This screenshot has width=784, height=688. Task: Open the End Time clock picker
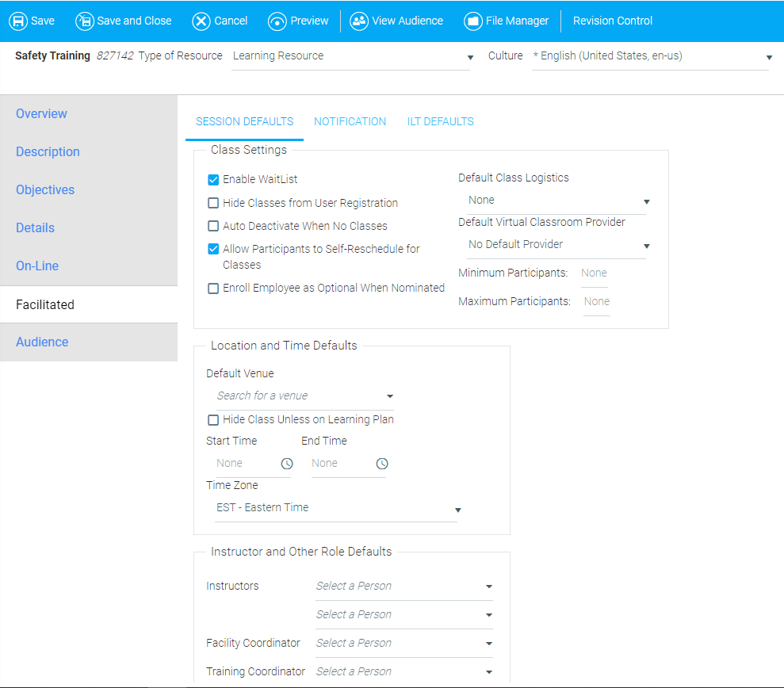382,464
